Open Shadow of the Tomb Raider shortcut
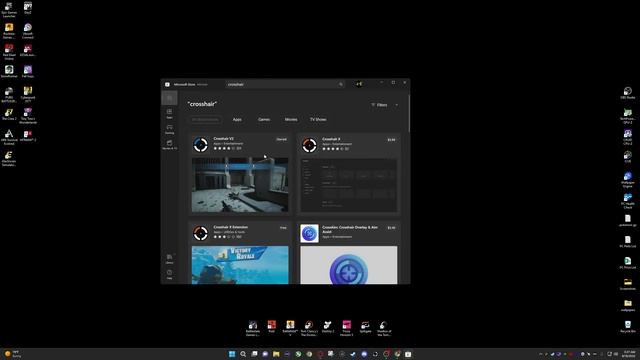Image resolution: width=640 pixels, height=360 pixels. (x=384, y=328)
